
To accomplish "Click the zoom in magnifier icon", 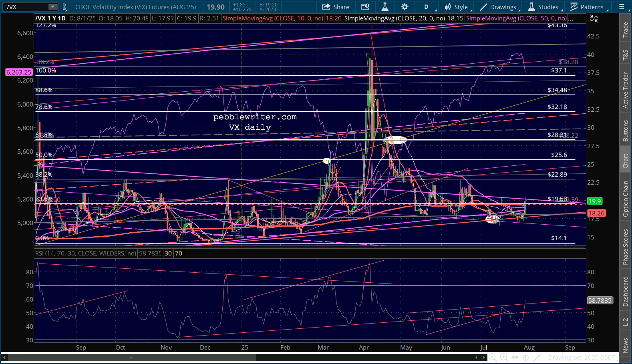I will click(x=504, y=358).
